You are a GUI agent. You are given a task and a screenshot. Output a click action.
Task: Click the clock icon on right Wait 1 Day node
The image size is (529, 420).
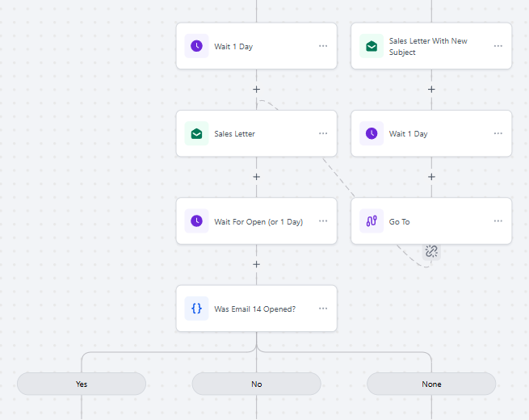372,133
